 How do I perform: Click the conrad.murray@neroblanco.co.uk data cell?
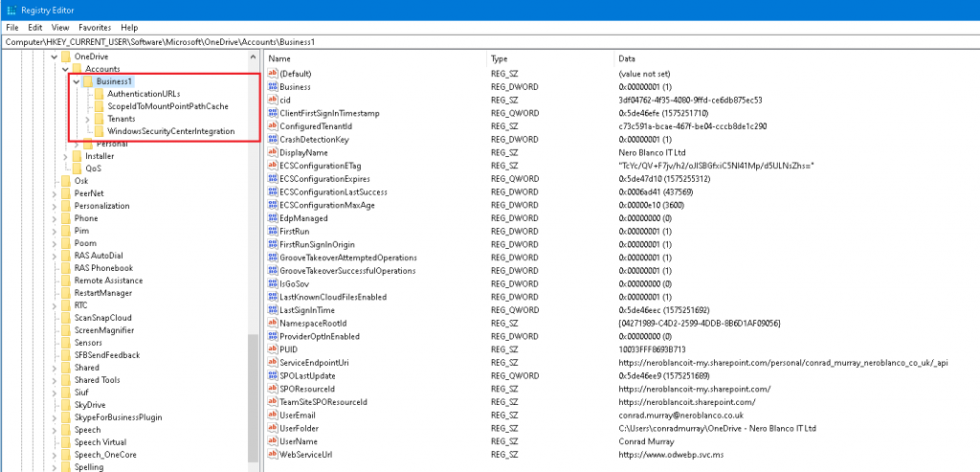coord(680,416)
